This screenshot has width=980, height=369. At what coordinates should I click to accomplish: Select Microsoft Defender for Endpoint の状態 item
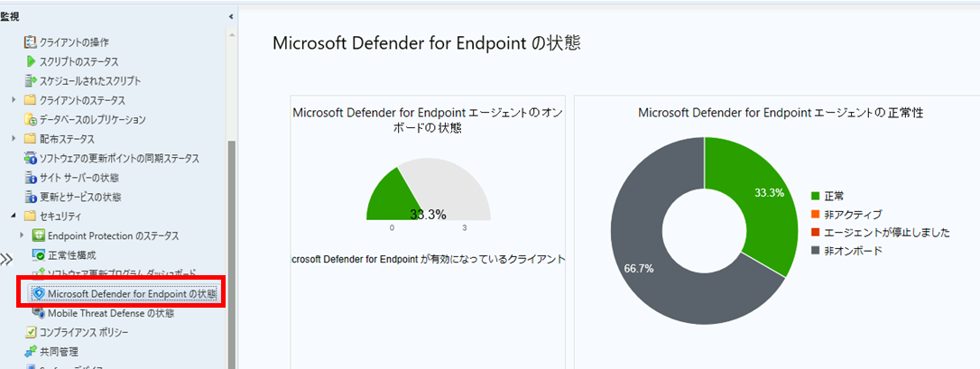click(x=125, y=293)
